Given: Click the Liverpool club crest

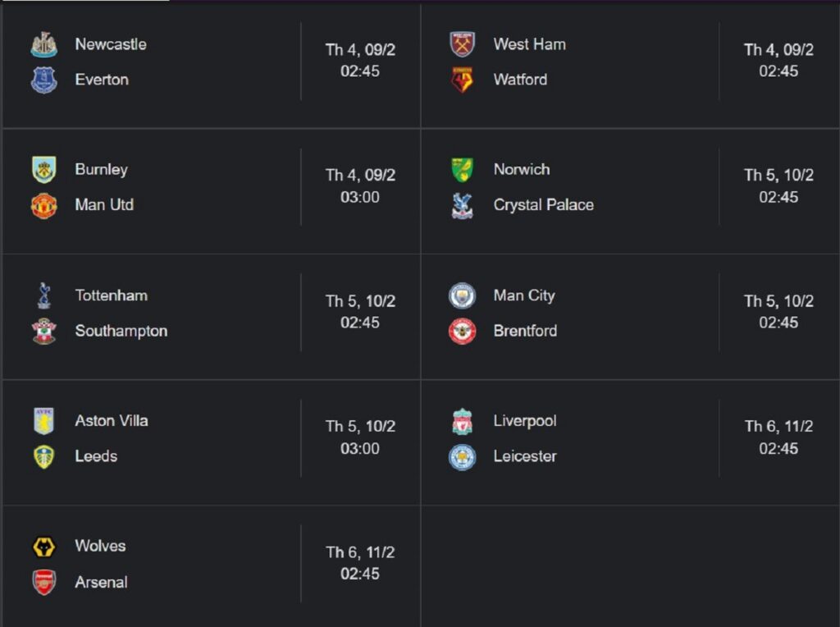Looking at the screenshot, I should click(463, 421).
